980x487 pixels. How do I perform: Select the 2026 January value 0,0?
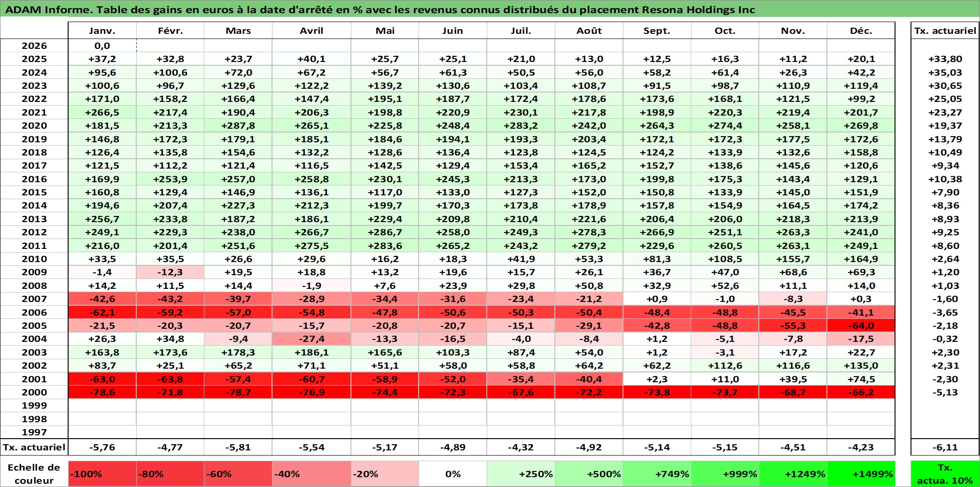102,46
